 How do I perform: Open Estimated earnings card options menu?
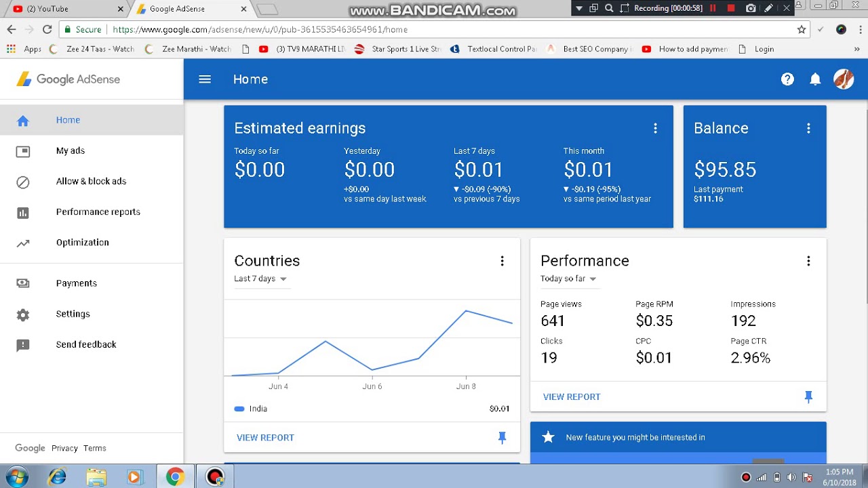[x=655, y=128]
